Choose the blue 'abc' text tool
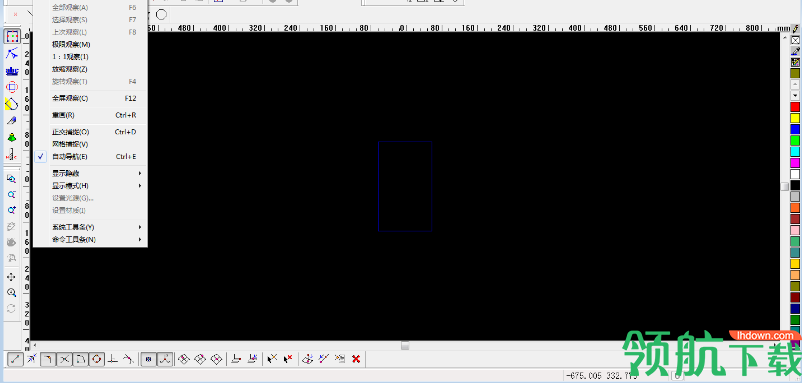This screenshot has width=802, height=383. pos(12,71)
